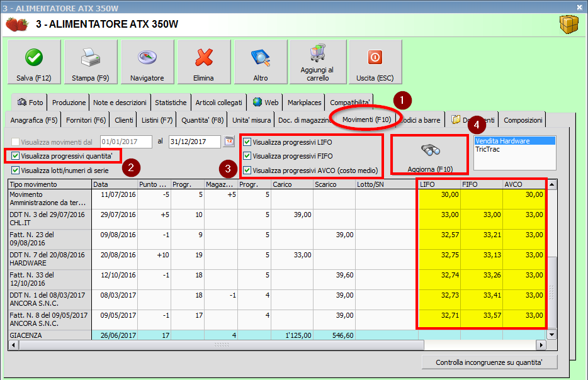Disable Visualizza progressivi AVCO (costo medio)
This screenshot has height=380, width=588.
tap(247, 170)
